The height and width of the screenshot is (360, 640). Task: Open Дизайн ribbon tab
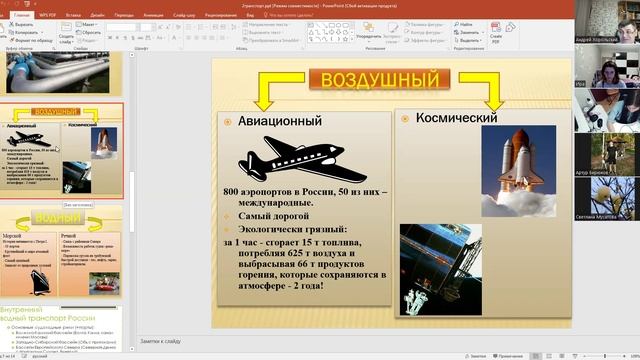pos(98,15)
